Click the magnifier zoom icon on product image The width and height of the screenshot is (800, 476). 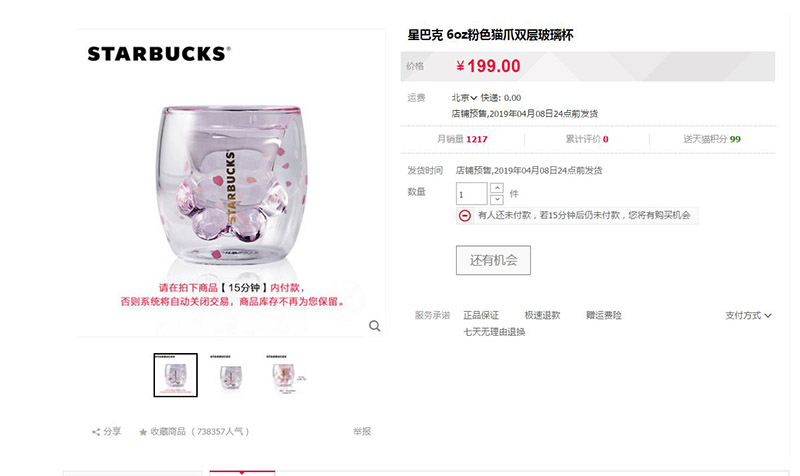374,325
